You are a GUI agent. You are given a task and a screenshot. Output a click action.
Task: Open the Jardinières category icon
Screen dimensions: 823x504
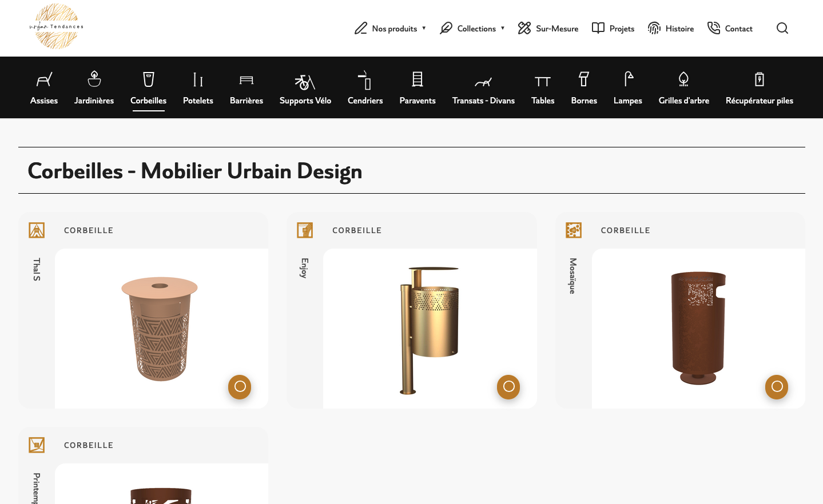click(94, 79)
